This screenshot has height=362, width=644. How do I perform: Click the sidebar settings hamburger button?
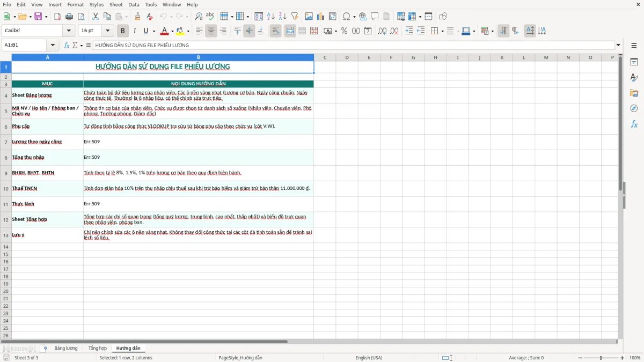click(634, 46)
